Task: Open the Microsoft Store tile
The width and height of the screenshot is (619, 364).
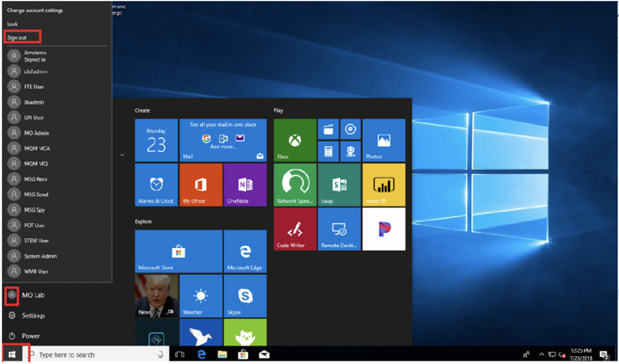Action: pyautogui.click(x=178, y=251)
